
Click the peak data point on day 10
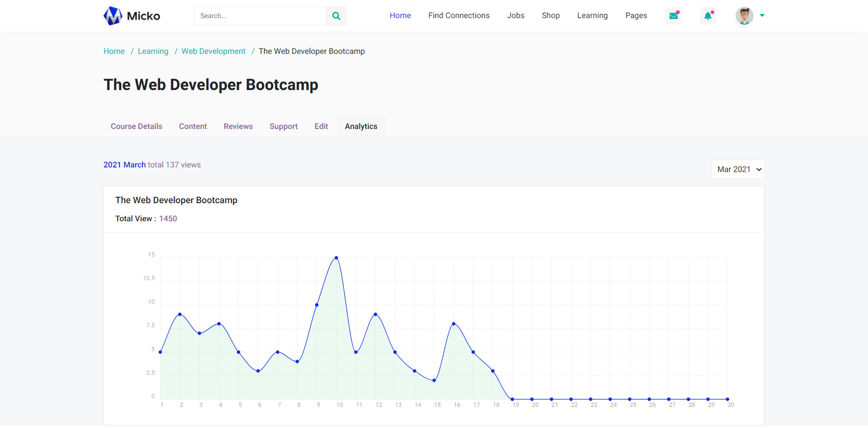tap(336, 258)
